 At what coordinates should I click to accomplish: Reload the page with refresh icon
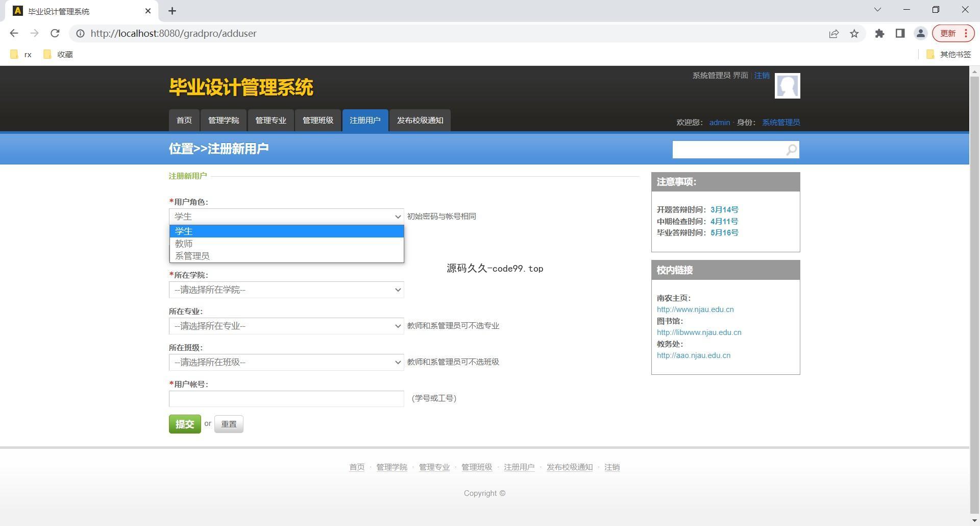point(55,33)
